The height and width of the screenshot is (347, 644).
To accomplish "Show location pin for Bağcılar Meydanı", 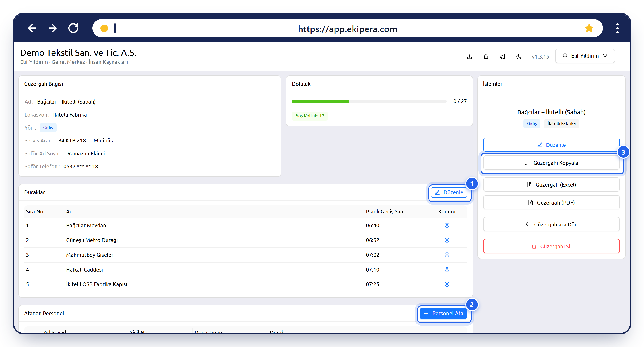I will pos(447,226).
